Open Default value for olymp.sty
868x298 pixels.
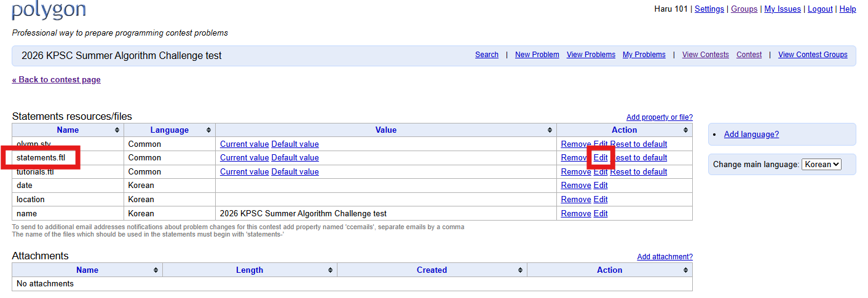[295, 144]
